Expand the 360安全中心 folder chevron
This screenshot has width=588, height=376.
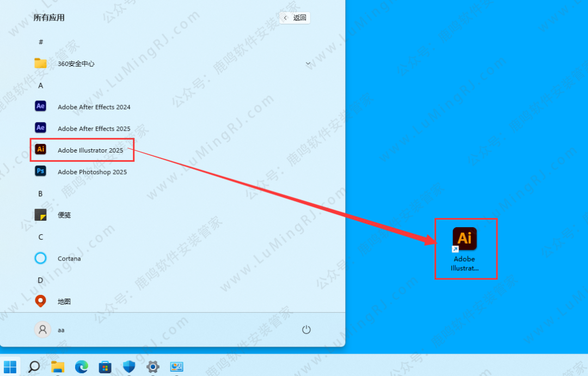click(x=308, y=64)
